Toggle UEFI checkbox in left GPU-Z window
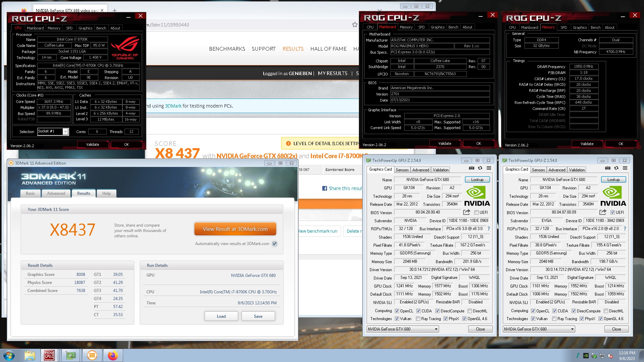644x362 pixels. click(x=476, y=212)
